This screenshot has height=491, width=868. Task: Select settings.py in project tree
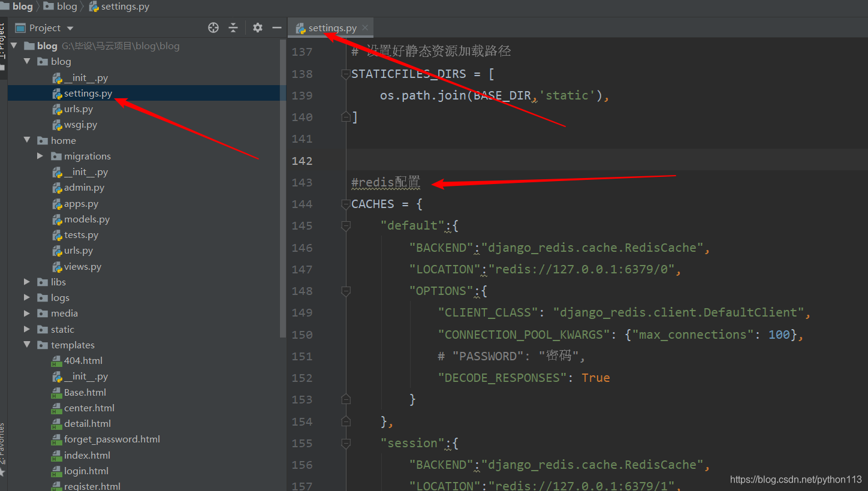coord(88,93)
